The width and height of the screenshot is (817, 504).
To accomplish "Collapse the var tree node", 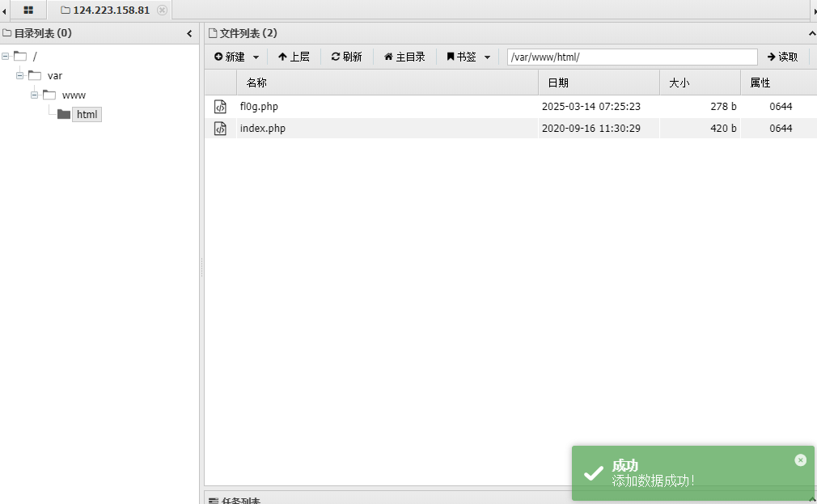I will pos(19,75).
